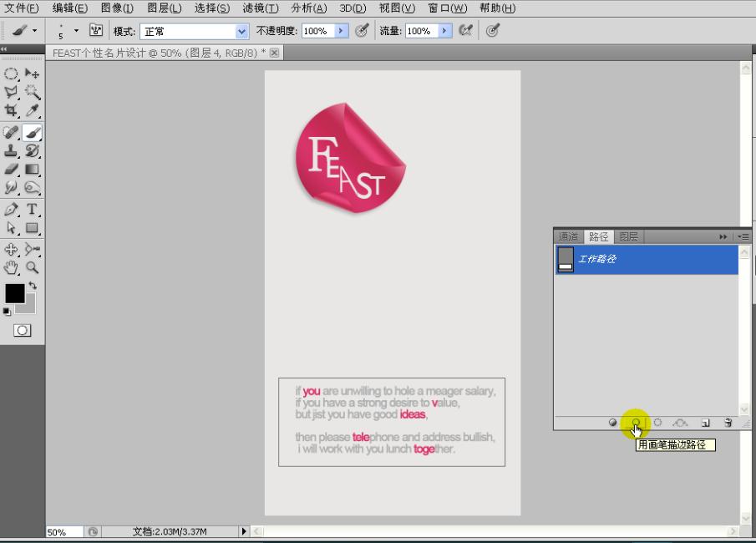Viewport: 756px width, 543px height.
Task: Enter Quick Mask mode
Action: pyautogui.click(x=21, y=330)
